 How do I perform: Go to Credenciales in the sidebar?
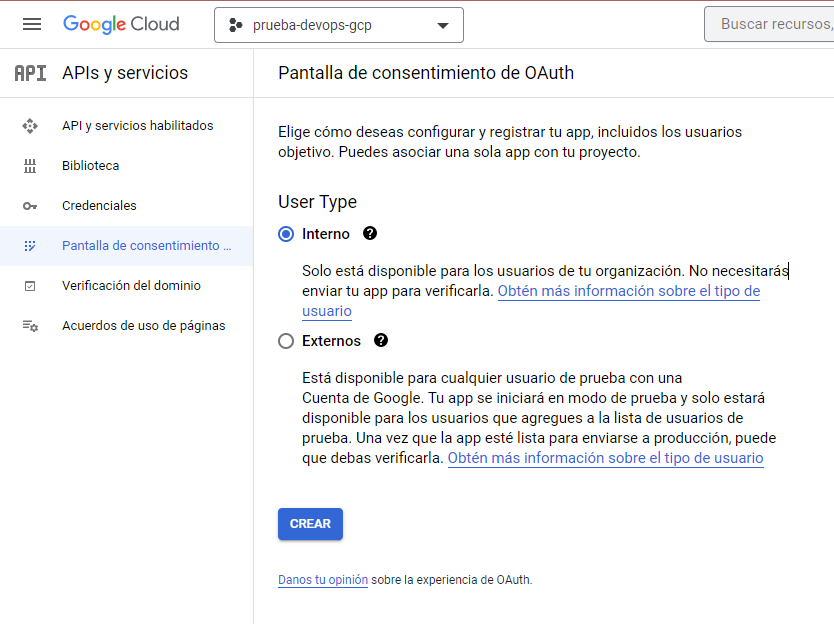(x=99, y=206)
